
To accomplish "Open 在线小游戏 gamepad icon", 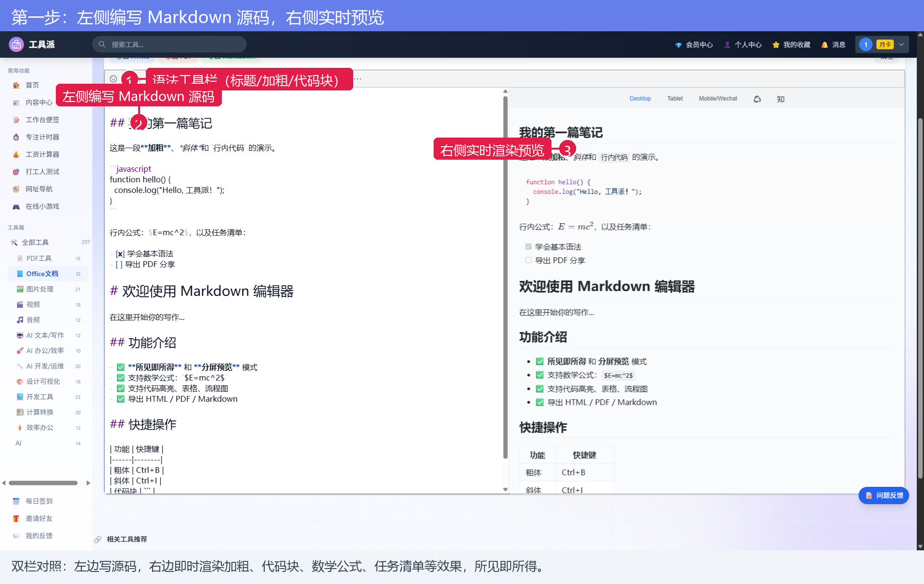I will [x=16, y=206].
